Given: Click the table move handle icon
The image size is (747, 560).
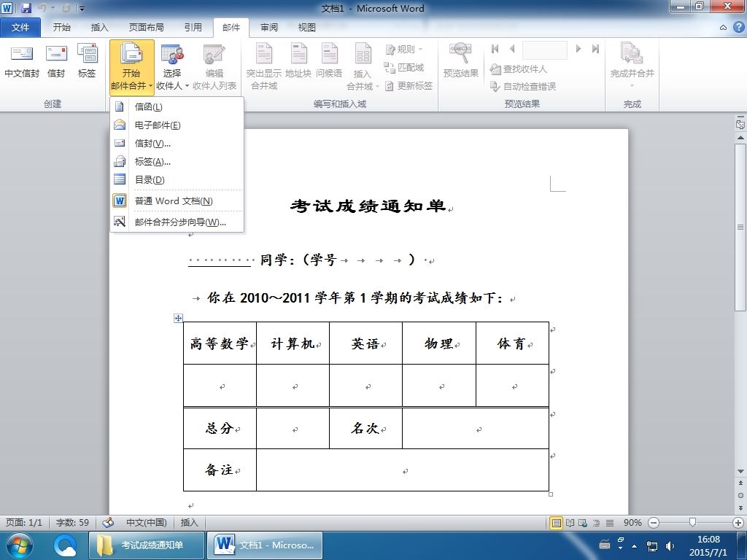Looking at the screenshot, I should point(178,318).
